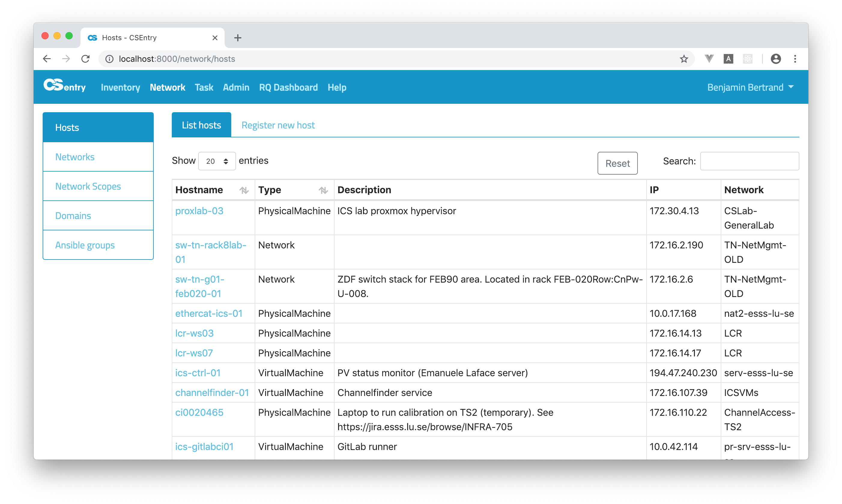Click the CSentry logo
Viewport: 842px width, 504px height.
point(64,86)
